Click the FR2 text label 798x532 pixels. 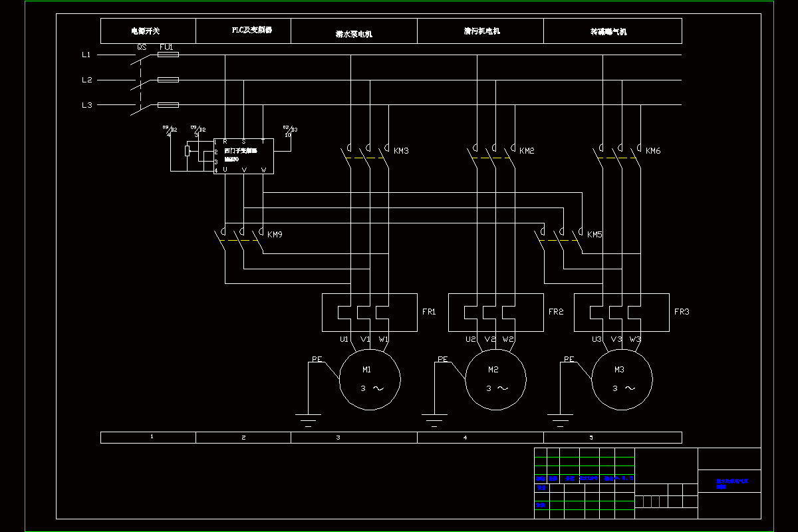[x=556, y=311]
